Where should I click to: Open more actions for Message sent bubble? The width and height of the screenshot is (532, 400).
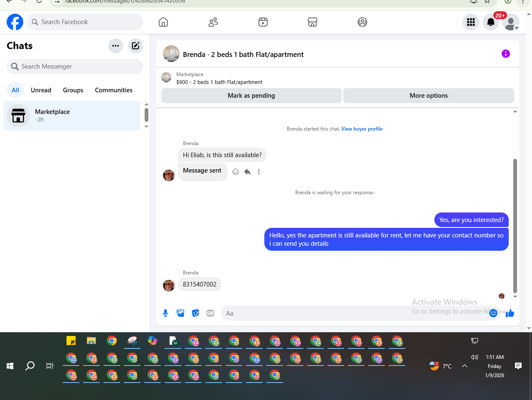coord(259,172)
